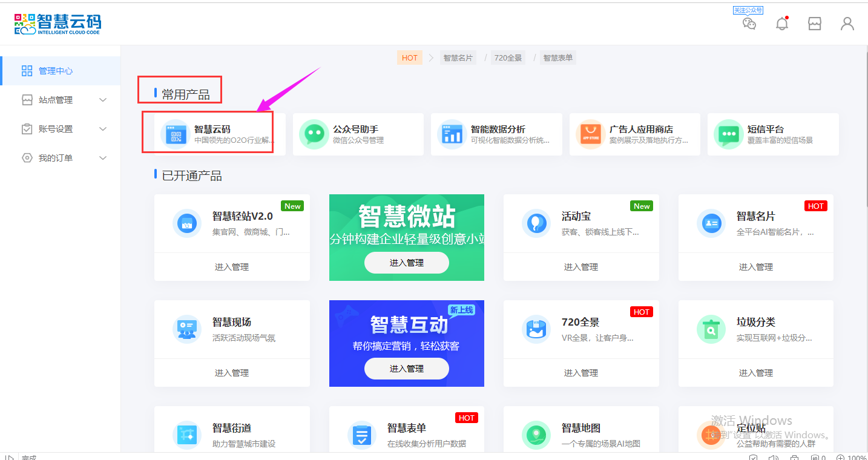
Task: Click the 智慧名片 tag in HOT bar
Action: (458, 58)
